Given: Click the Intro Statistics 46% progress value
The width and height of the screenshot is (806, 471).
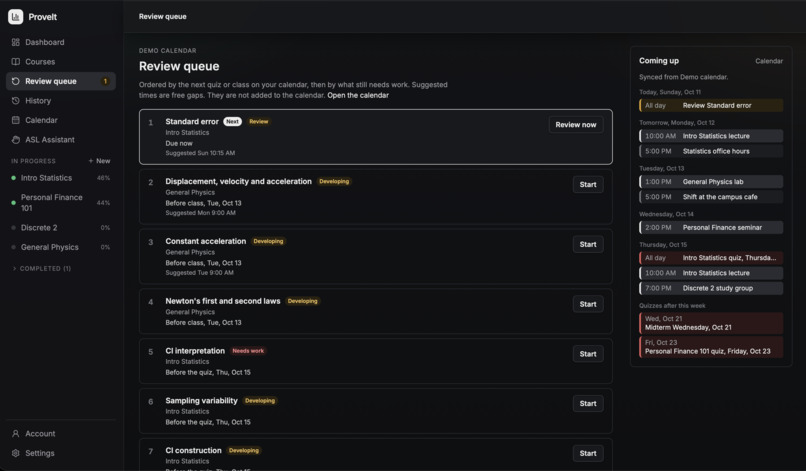Looking at the screenshot, I should [103, 178].
